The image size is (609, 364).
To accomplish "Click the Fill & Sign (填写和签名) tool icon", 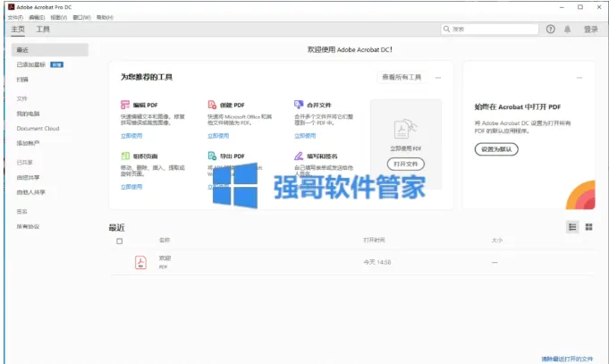I will (x=299, y=156).
